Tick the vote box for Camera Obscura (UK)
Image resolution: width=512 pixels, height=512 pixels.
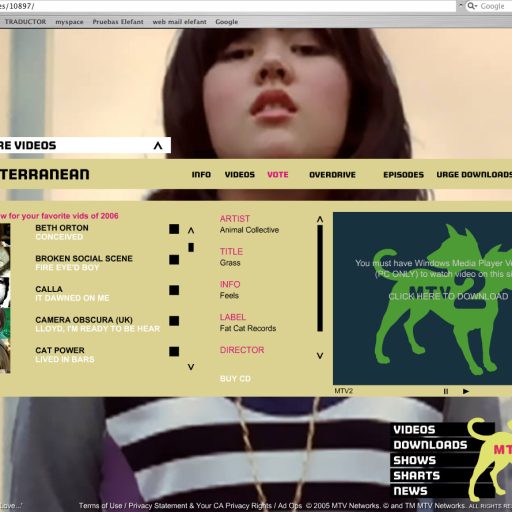(x=174, y=321)
